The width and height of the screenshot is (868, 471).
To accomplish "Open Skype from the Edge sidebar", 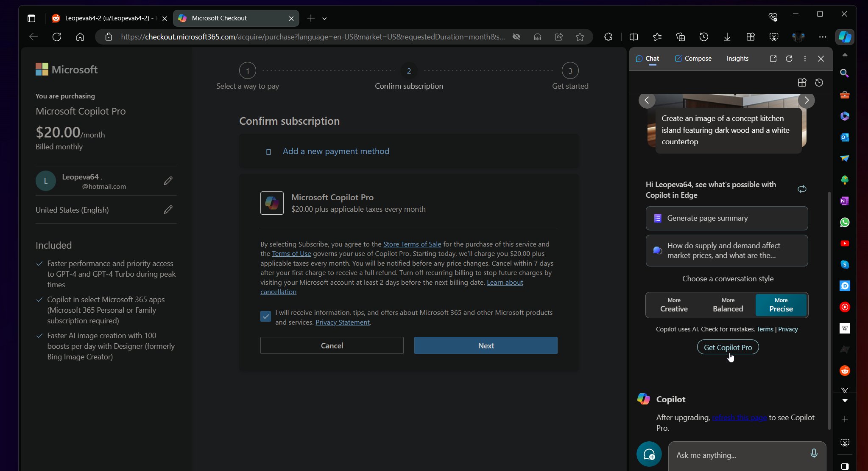I will click(845, 264).
